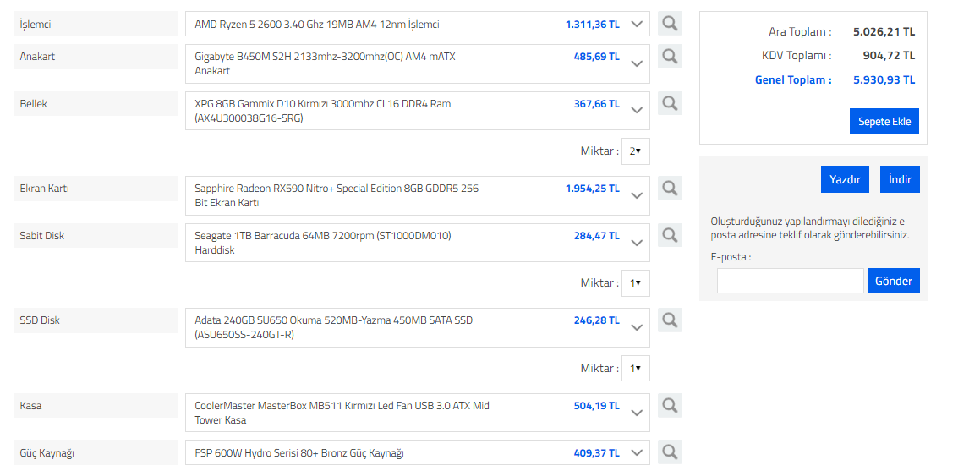This screenshot has width=980, height=471.
Task: Click the SSD Disk row search icon
Action: click(670, 320)
